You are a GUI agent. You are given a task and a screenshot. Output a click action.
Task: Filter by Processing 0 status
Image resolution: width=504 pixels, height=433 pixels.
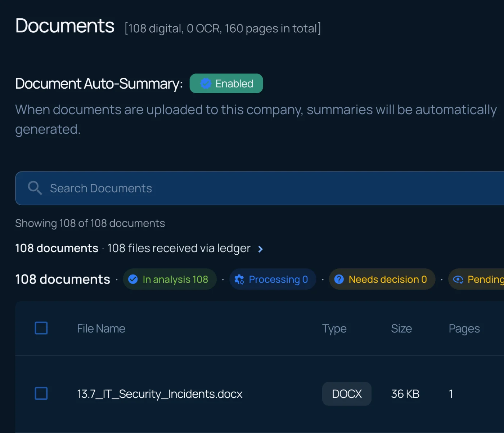point(273,279)
